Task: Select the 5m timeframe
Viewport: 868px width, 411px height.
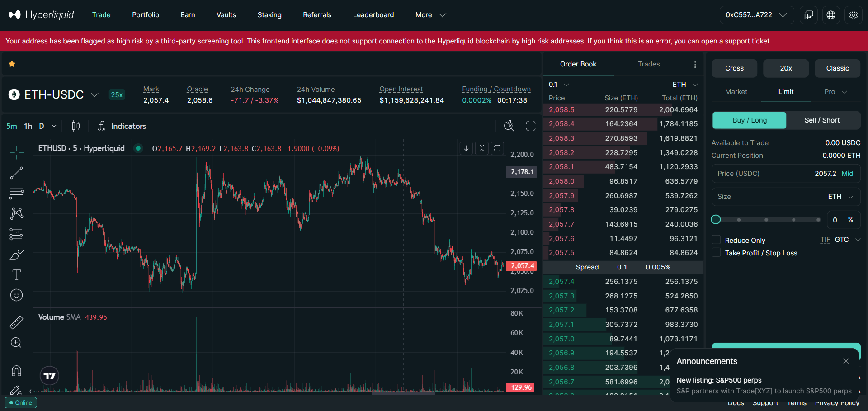Action: (x=12, y=126)
